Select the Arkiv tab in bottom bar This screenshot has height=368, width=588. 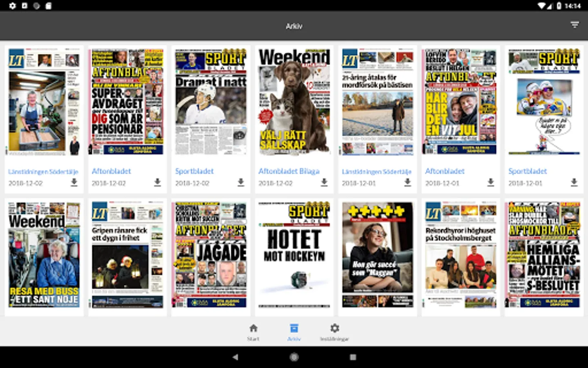(x=294, y=332)
